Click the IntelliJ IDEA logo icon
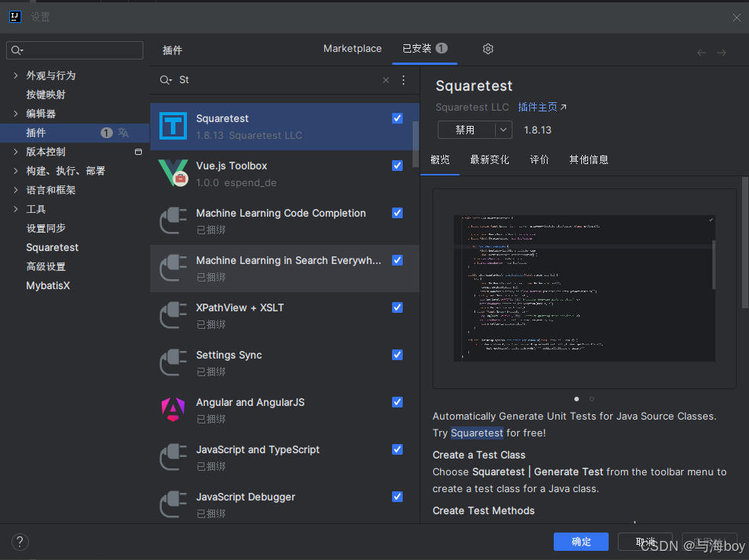The height and width of the screenshot is (560, 749). click(14, 18)
